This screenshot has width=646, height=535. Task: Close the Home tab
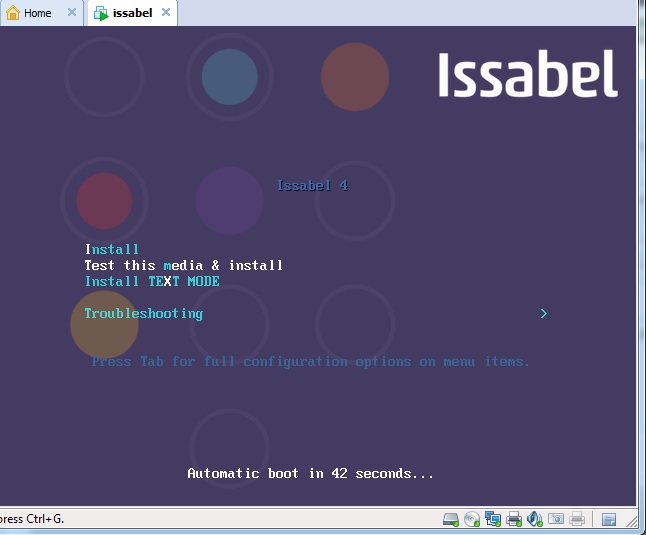pos(72,12)
